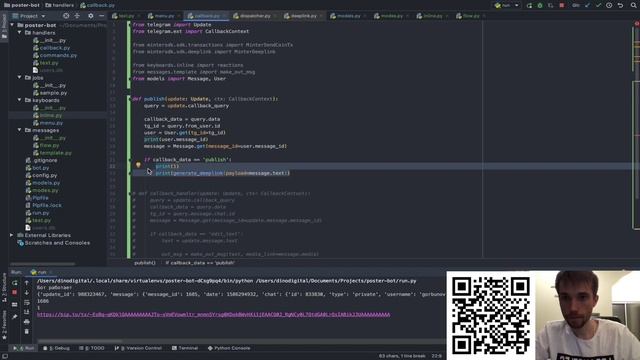Stop the process in Run panel sidebar
Viewport: 640px width, 360px height.
15,293
